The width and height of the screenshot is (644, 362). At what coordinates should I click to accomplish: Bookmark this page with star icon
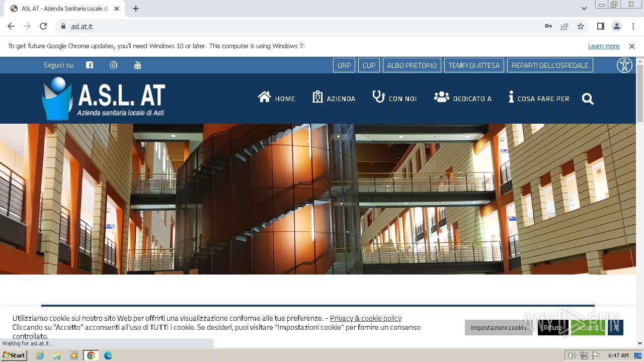pos(581,27)
